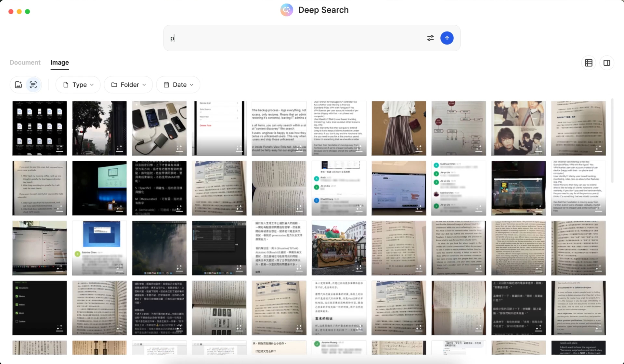Viewport: 624px width, 364px height.
Task: Open 'Documents for a Software Project' thumbnail
Action: tap(578, 308)
